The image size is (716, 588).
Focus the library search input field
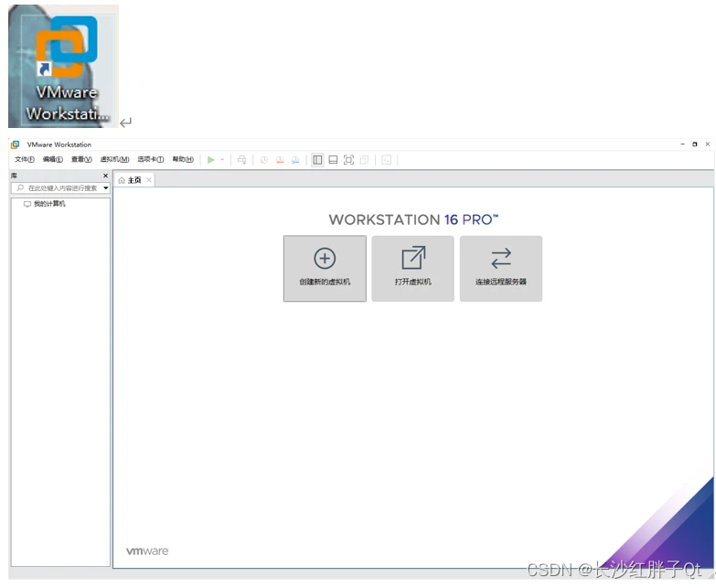(x=60, y=187)
